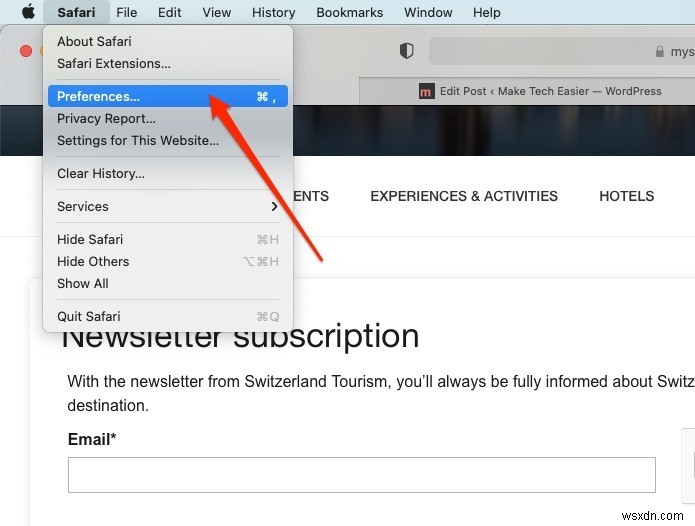This screenshot has width=695, height=526.
Task: Choose Quit Safari
Action: [168, 316]
